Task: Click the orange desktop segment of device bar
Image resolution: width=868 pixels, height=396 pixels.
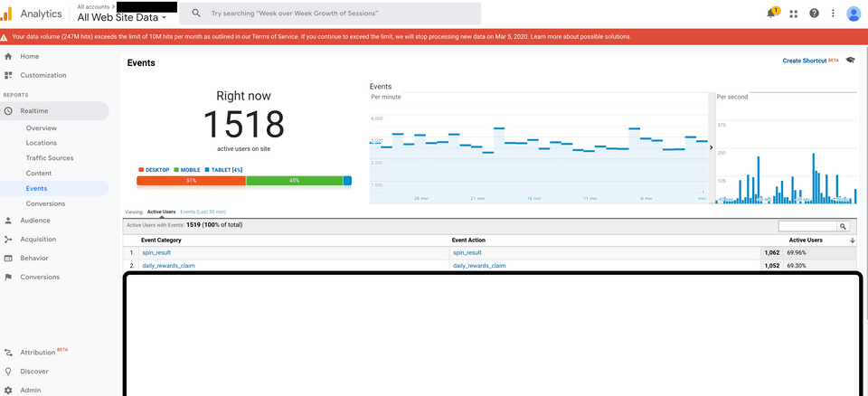Action: (191, 181)
